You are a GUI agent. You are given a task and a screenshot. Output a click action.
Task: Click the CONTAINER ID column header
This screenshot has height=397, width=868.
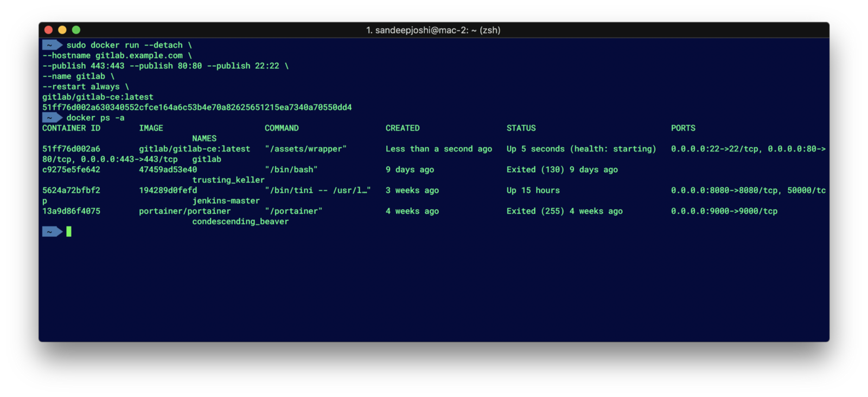pos(72,128)
